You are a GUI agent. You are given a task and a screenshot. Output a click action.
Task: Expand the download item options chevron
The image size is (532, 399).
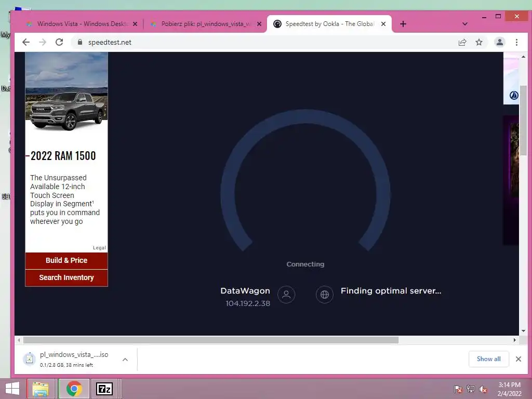(x=125, y=360)
